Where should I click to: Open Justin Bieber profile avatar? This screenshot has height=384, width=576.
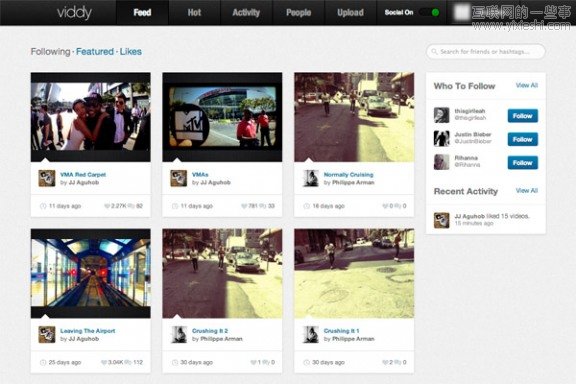pos(442,139)
